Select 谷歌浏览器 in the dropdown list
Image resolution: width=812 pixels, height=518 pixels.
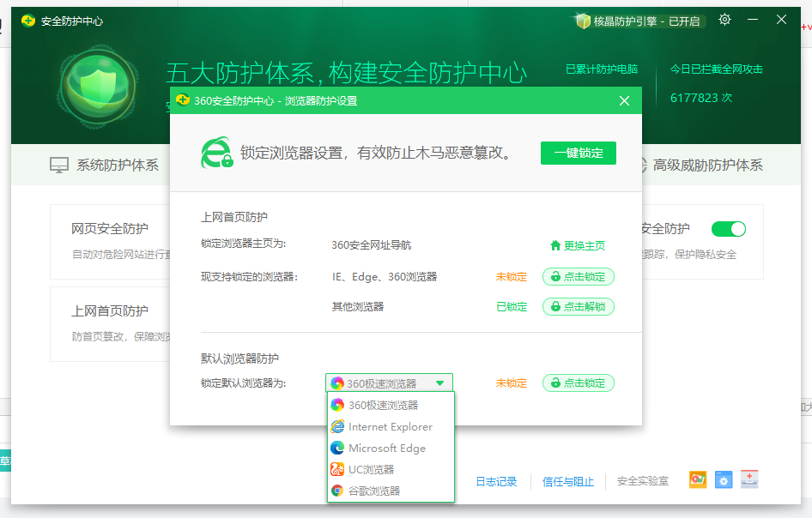[x=374, y=491]
